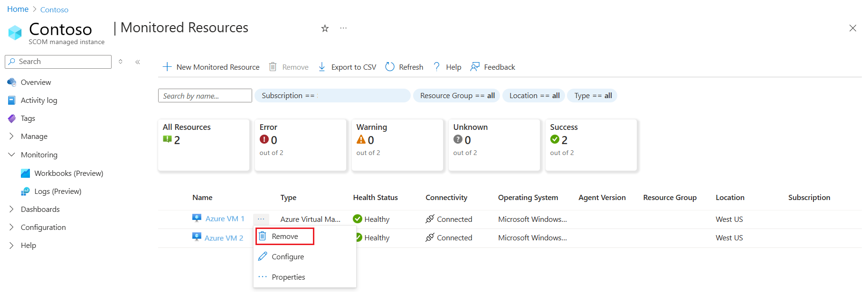Collapse the Monitoring section
Viewport: 868px width, 292px height.
pyautogui.click(x=12, y=155)
